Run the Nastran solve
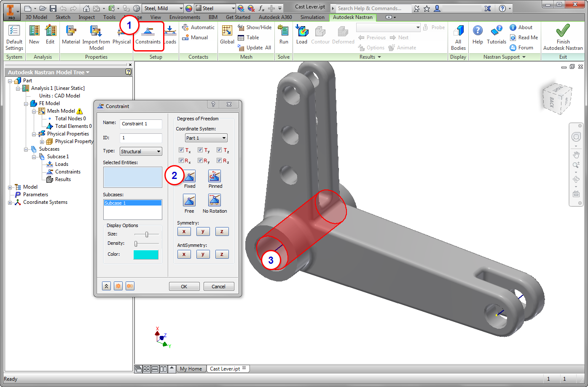Image resolution: width=588 pixels, height=387 pixels. coord(284,35)
